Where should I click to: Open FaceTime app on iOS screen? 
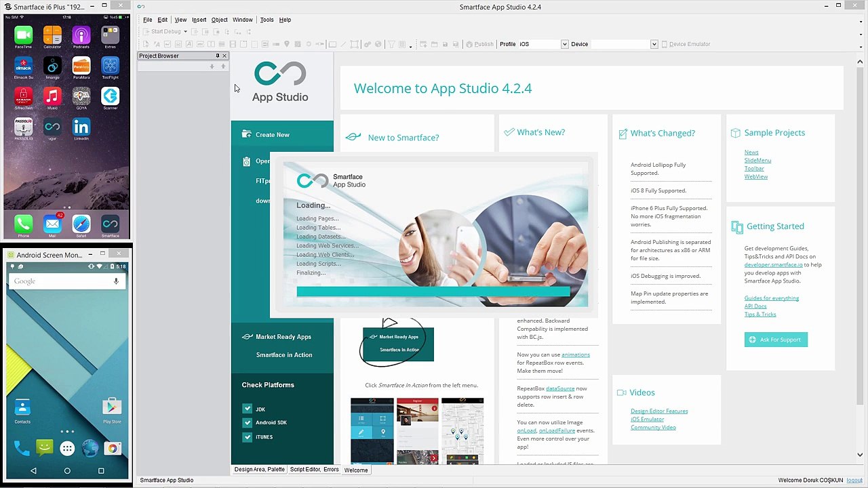point(24,35)
